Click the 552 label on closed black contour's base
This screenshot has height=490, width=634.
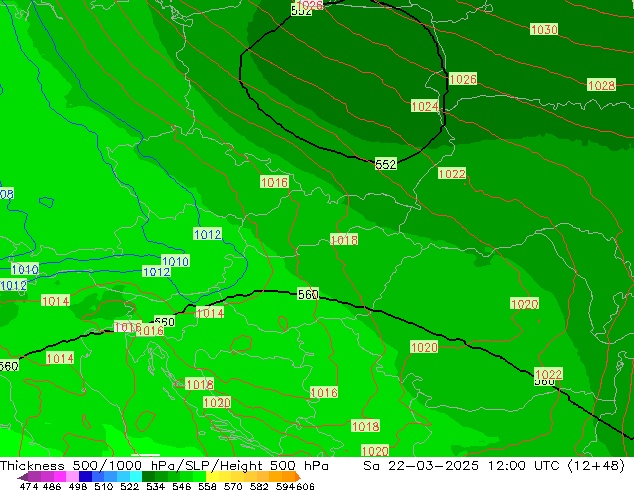386,164
